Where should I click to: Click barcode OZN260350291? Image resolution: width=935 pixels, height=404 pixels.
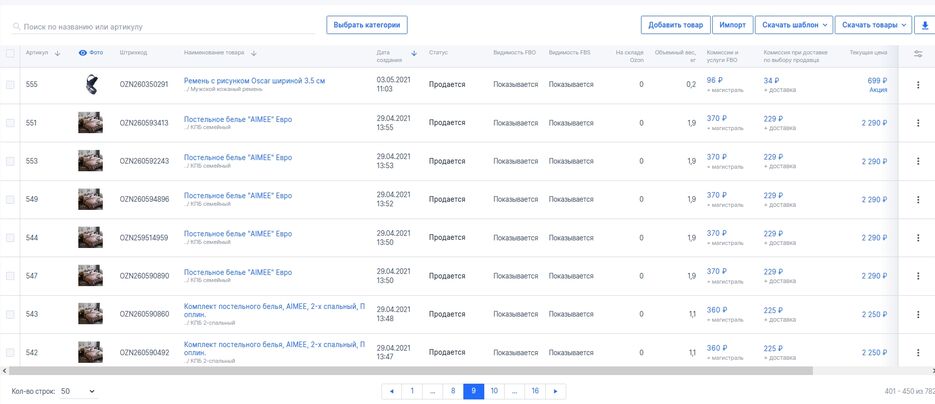coord(144,85)
